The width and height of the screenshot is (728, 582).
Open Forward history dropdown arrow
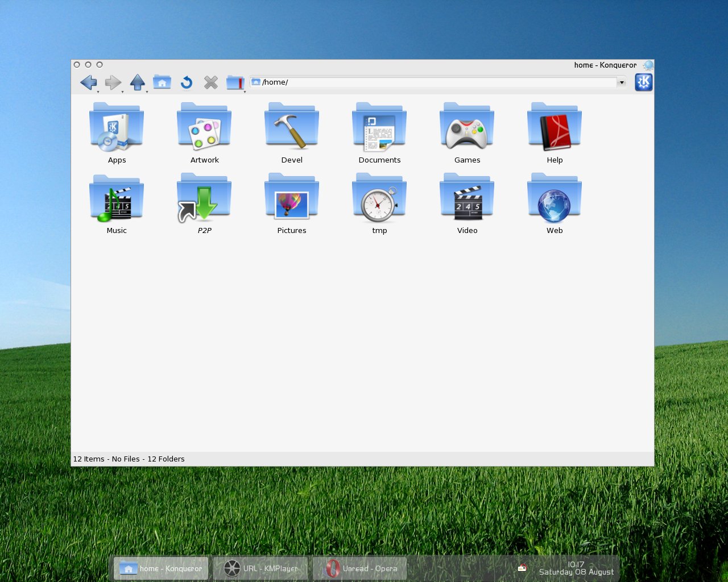(122, 92)
